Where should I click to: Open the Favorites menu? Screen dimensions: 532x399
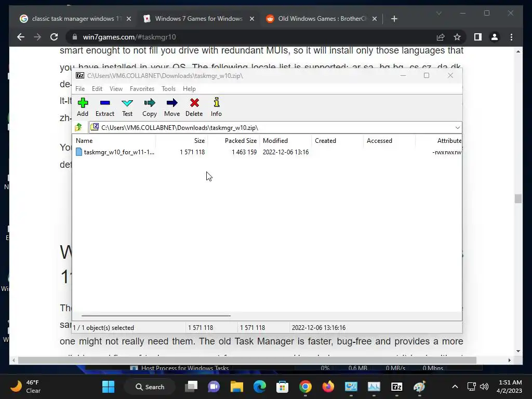(142, 88)
